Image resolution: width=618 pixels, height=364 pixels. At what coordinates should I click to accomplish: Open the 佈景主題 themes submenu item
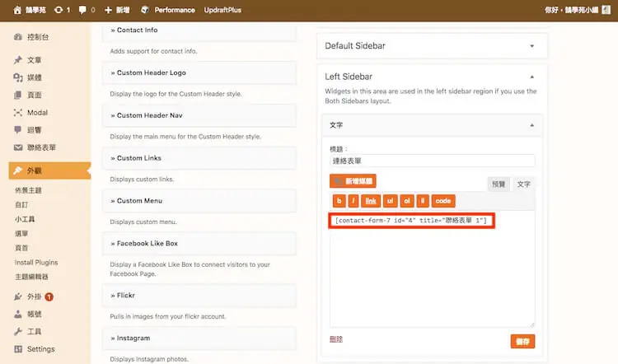click(x=28, y=190)
